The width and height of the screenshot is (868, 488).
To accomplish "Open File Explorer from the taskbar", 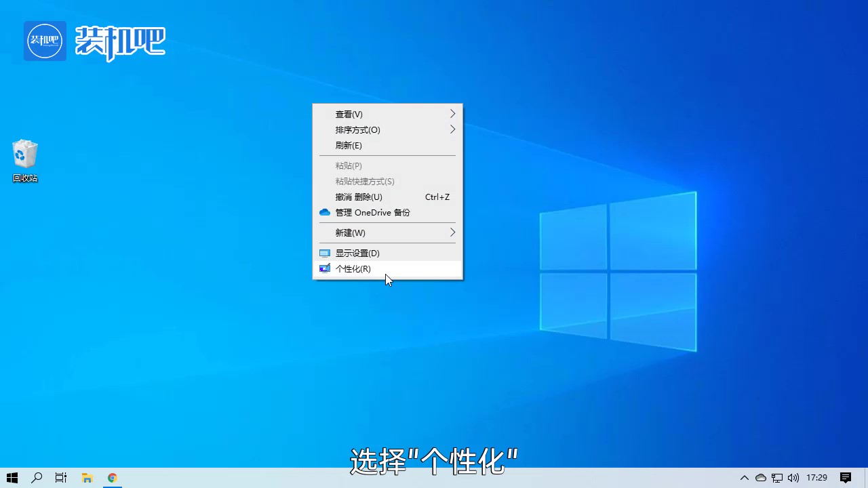I will pyautogui.click(x=87, y=479).
